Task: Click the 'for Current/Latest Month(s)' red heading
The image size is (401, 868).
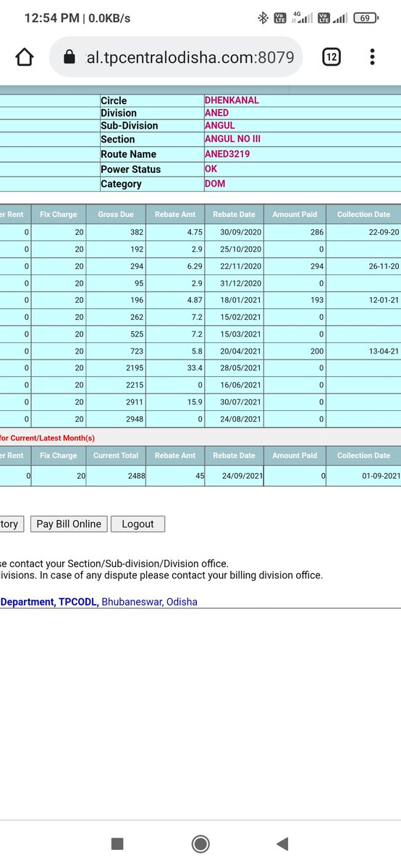Action: pyautogui.click(x=48, y=438)
